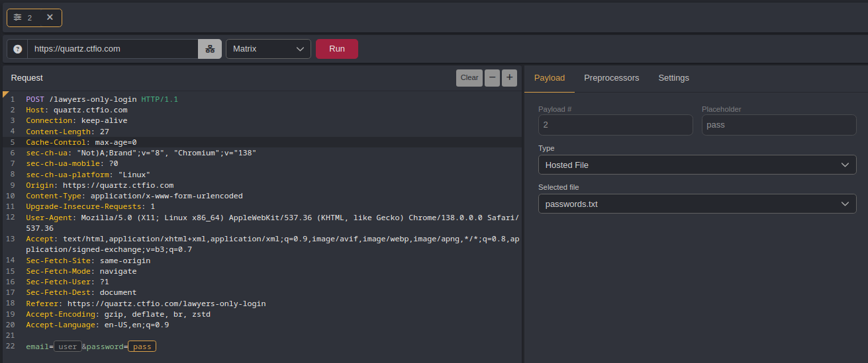Click the minus button to remove placeholder
The width and height of the screenshot is (868, 363).
tap(492, 78)
